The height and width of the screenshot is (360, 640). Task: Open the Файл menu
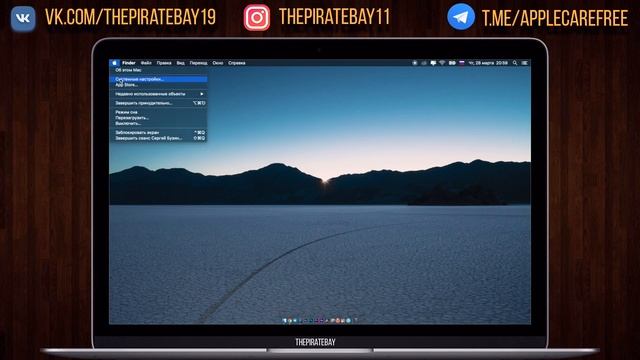(146, 63)
